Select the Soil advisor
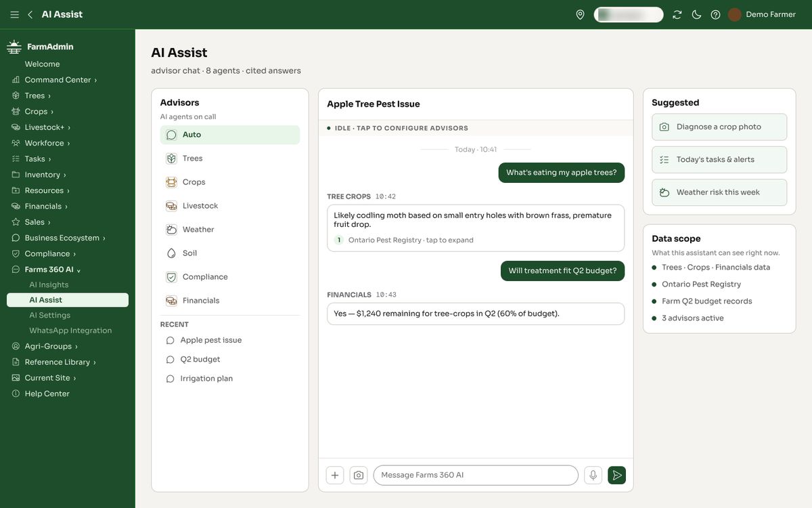 click(x=230, y=253)
